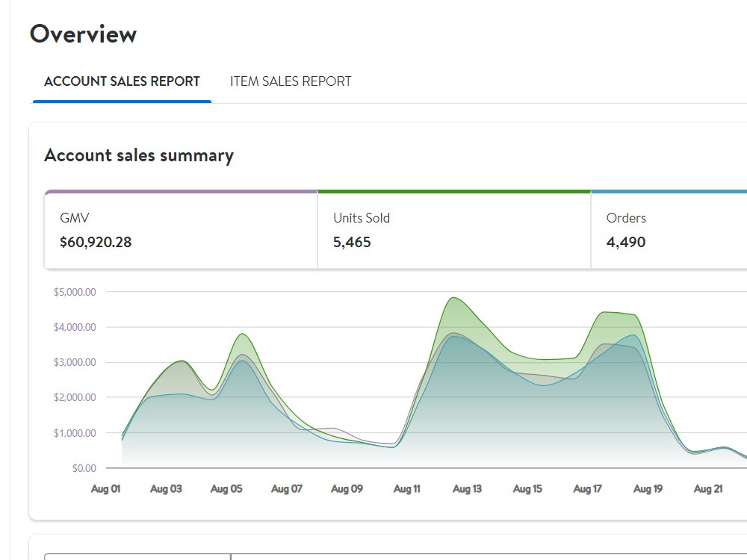This screenshot has width=747, height=560.
Task: Click the Account sales summary heading
Action: (x=139, y=156)
